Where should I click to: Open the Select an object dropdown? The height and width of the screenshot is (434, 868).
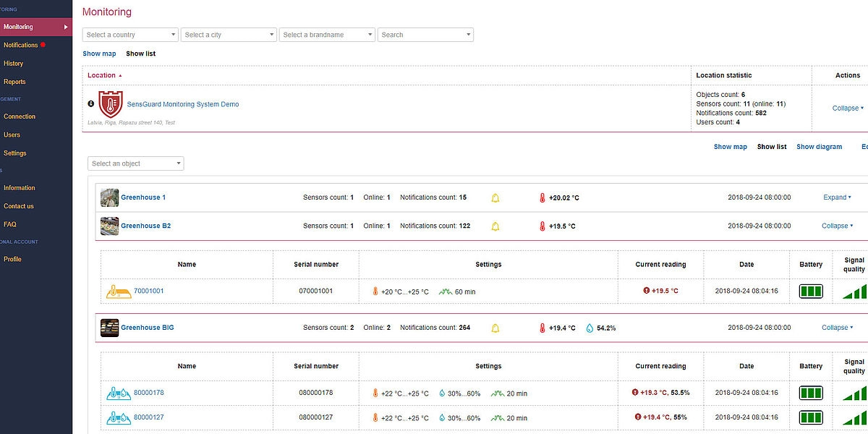pyautogui.click(x=136, y=163)
